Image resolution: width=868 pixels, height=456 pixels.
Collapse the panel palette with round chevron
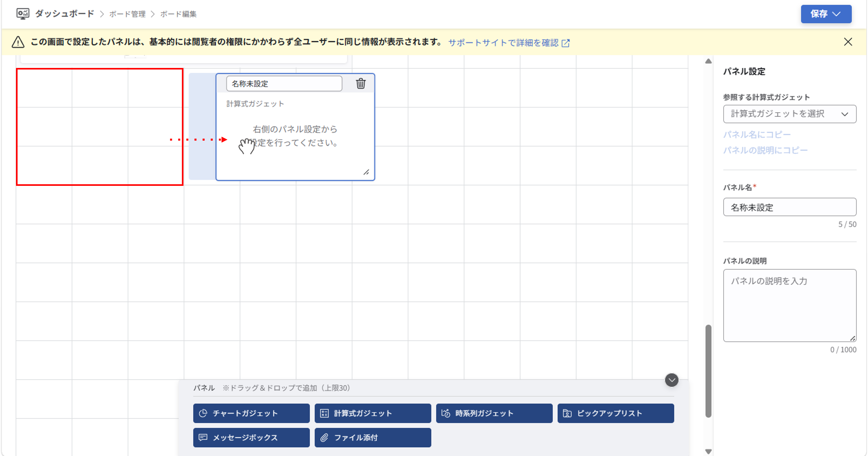coord(672,380)
